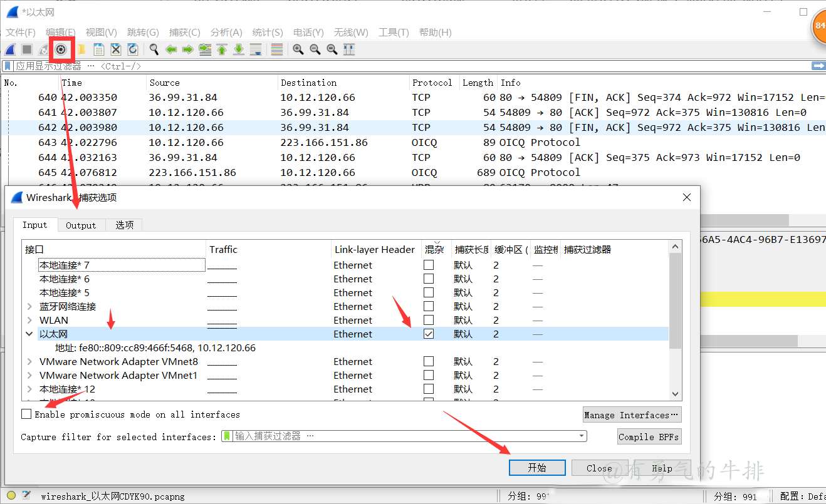Click the Manage Interfaces button
Image resolution: width=826 pixels, height=504 pixels.
pos(632,415)
